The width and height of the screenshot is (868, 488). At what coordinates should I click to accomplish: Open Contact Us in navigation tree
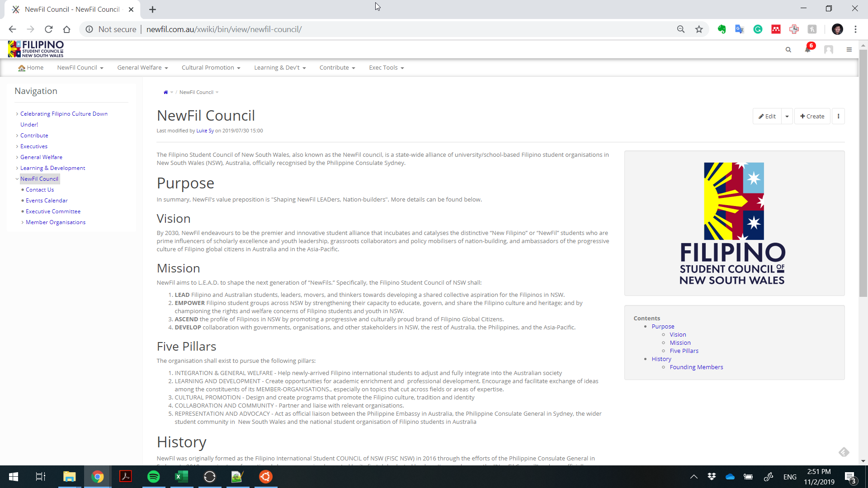tap(40, 190)
